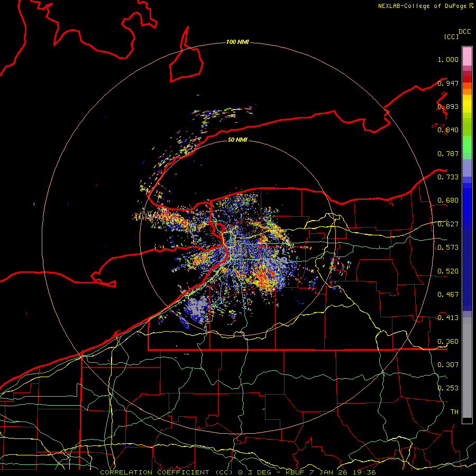
Task: Select the 0.840 scale value
Action: point(448,130)
